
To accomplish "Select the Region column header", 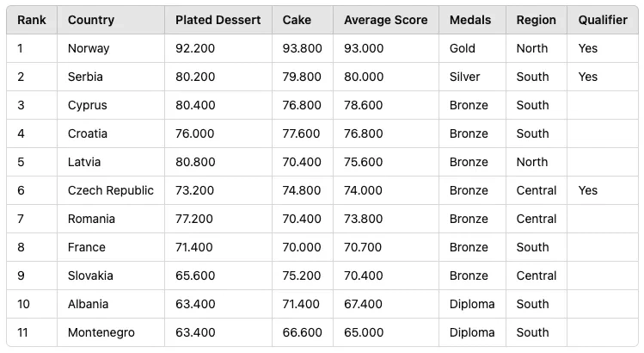I will 536,20.
